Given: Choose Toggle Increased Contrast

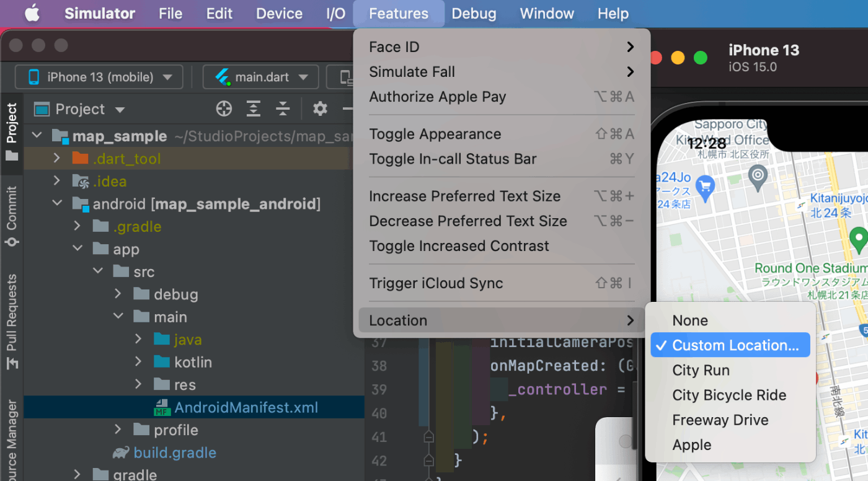Looking at the screenshot, I should [x=502, y=245].
